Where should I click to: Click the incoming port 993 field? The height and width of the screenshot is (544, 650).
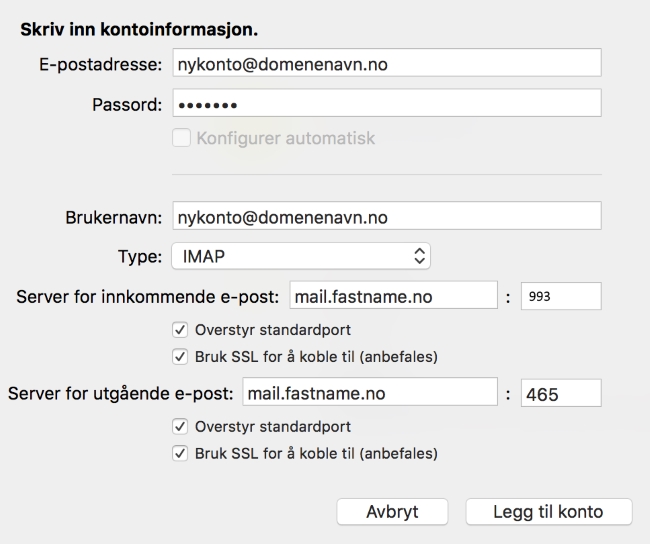click(x=561, y=296)
